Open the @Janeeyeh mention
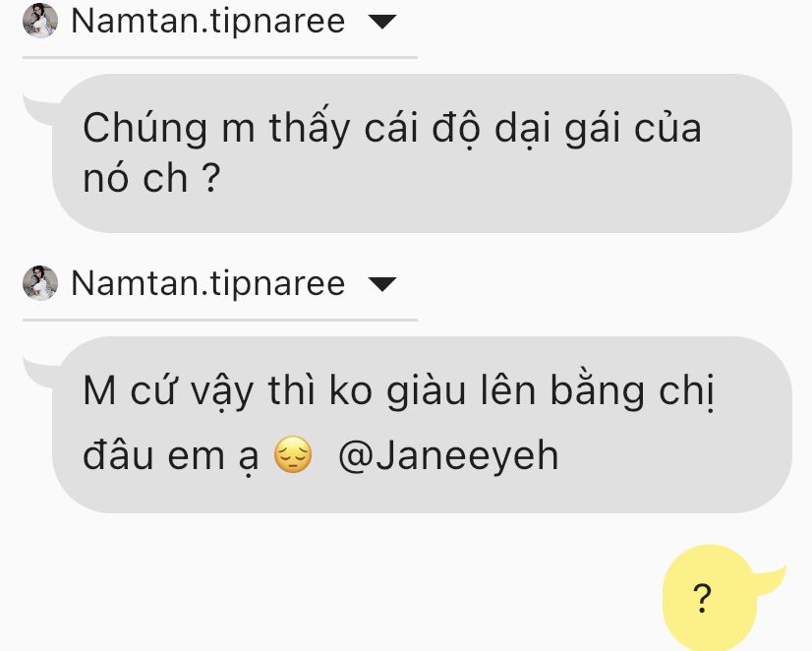This screenshot has width=812, height=651. pyautogui.click(x=448, y=457)
